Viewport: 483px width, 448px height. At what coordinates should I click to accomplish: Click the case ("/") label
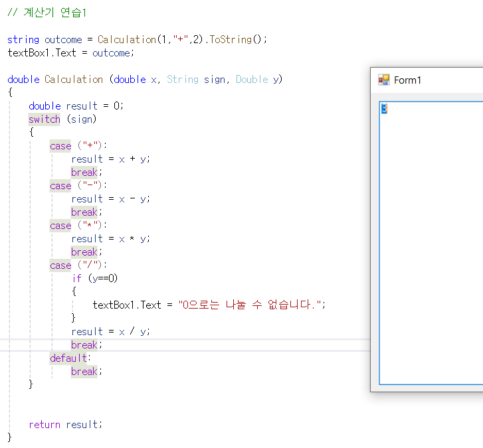[x=78, y=265]
